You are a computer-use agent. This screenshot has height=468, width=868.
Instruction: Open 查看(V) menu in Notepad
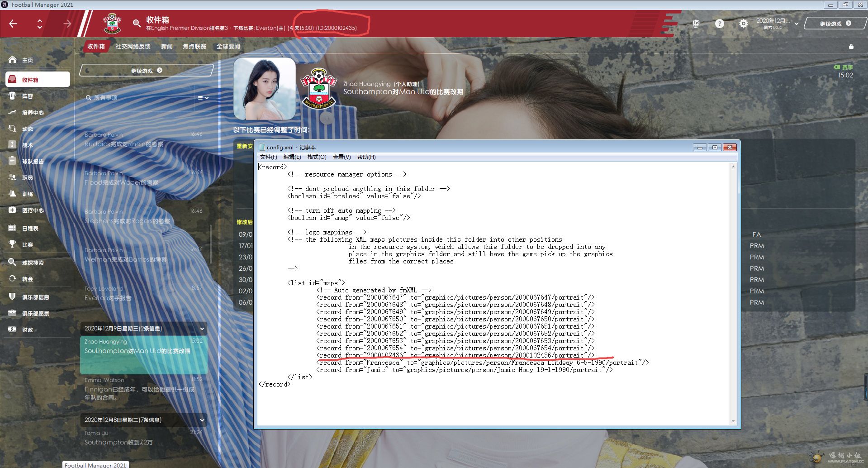342,157
